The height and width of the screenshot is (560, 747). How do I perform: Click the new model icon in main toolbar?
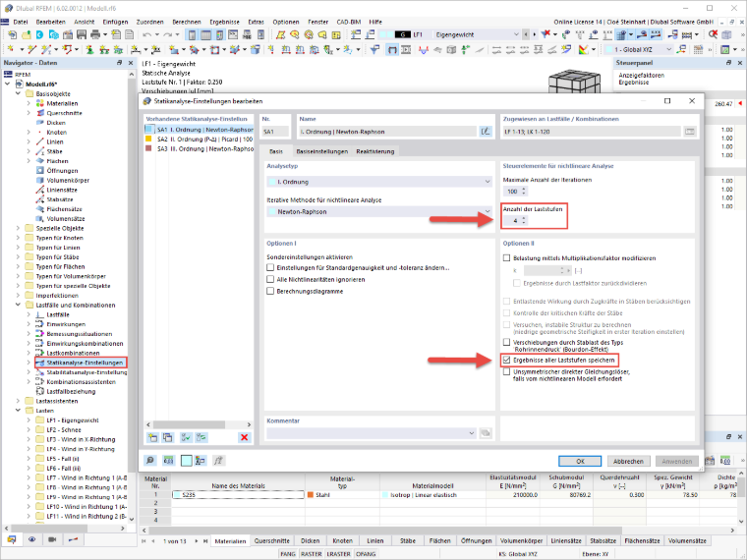point(13,34)
